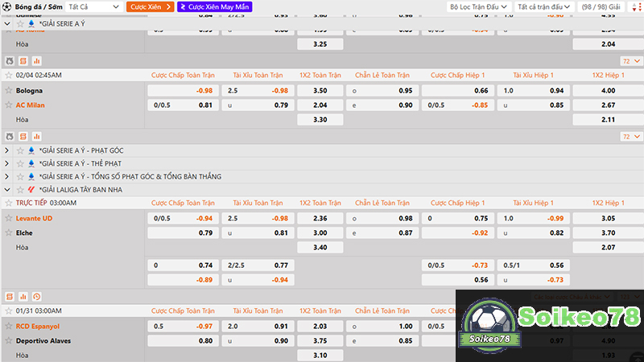
Task: Click AC Milan 1X2 odds 2.04
Action: coord(320,105)
